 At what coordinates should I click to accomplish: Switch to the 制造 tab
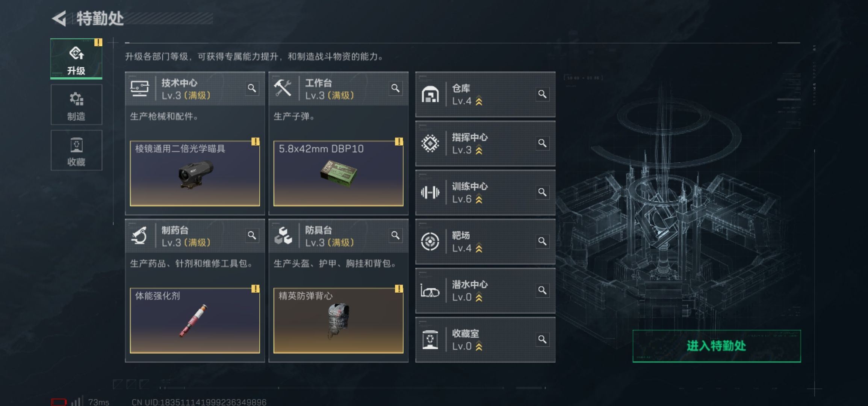click(x=76, y=105)
